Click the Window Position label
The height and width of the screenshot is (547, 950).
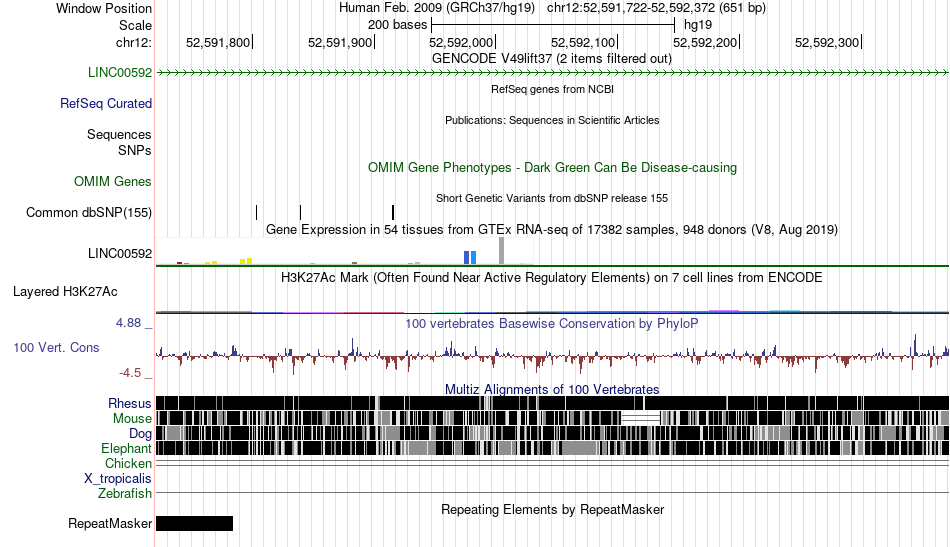(104, 8)
